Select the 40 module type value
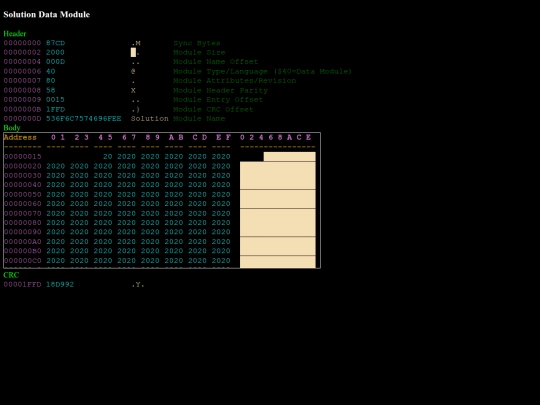 point(51,71)
